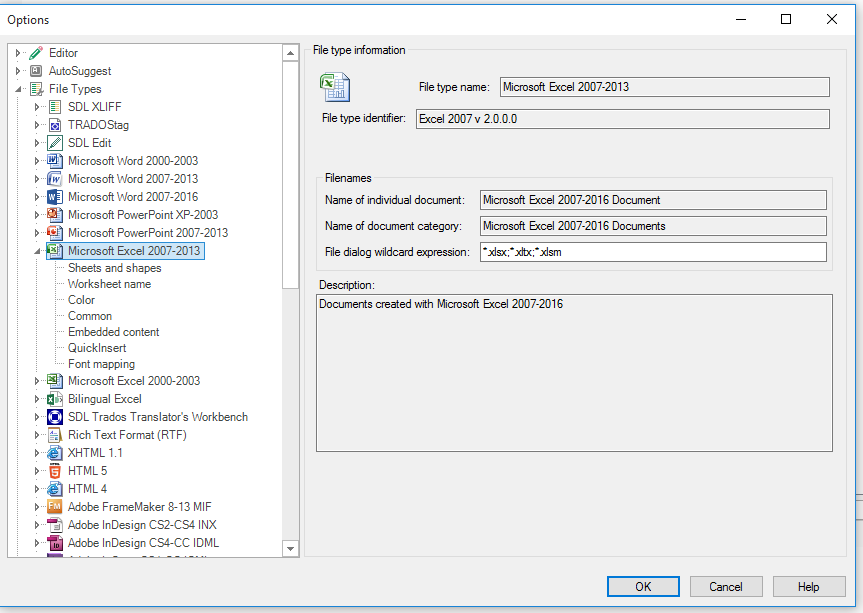Click the HTML 4 icon

(55, 489)
